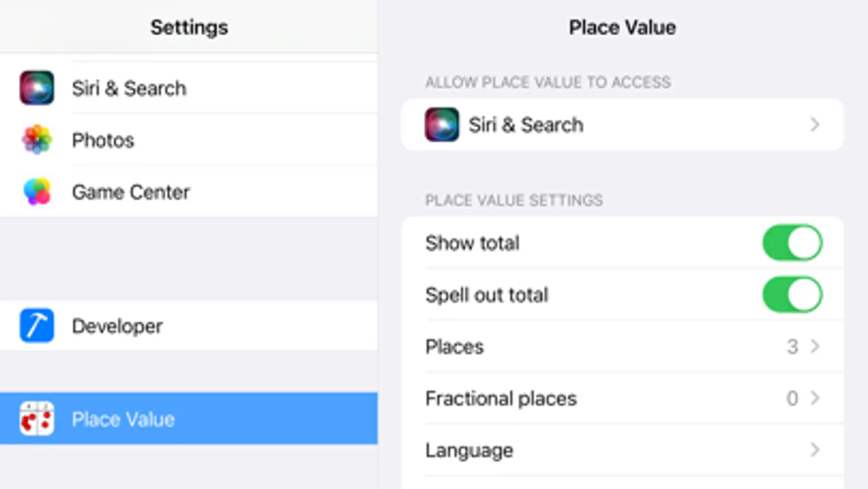
Task: Tap the Photos flower icon
Action: coord(37,140)
